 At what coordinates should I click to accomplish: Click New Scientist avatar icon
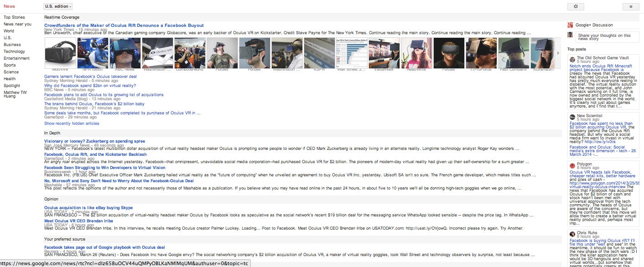point(572,118)
